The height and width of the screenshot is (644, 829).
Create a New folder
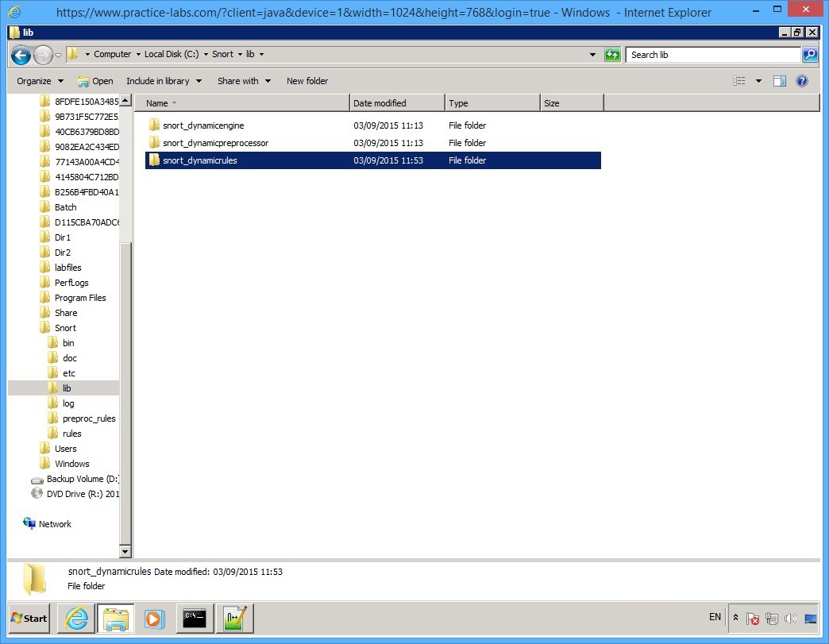[308, 80]
